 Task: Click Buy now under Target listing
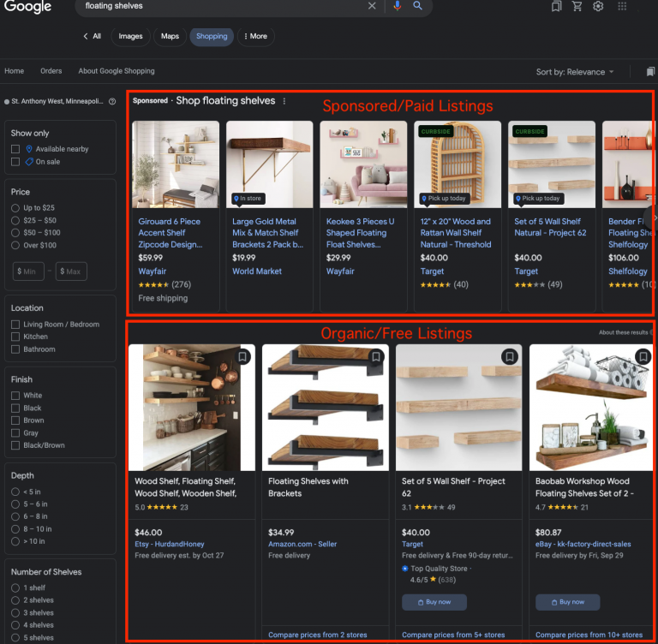point(434,602)
